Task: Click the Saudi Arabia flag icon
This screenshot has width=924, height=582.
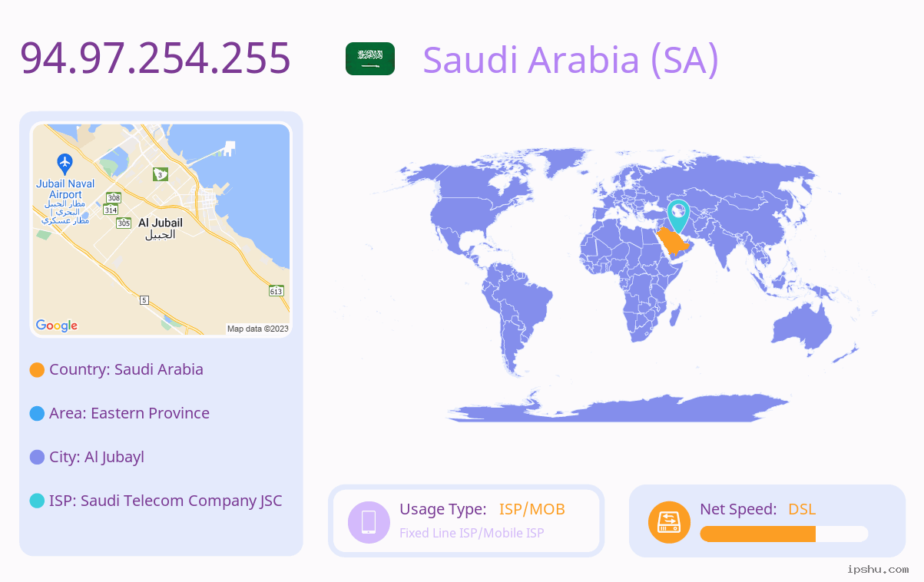Action: [x=370, y=58]
